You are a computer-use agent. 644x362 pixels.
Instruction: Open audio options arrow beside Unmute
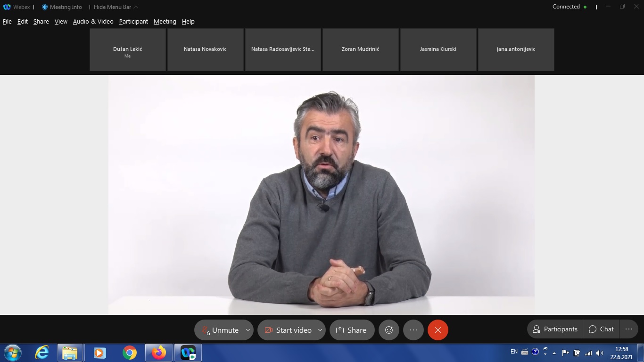(x=248, y=330)
